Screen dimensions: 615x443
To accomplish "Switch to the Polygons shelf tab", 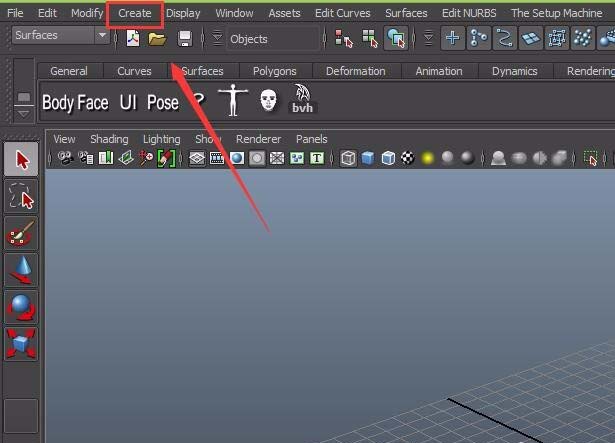I will [x=275, y=71].
